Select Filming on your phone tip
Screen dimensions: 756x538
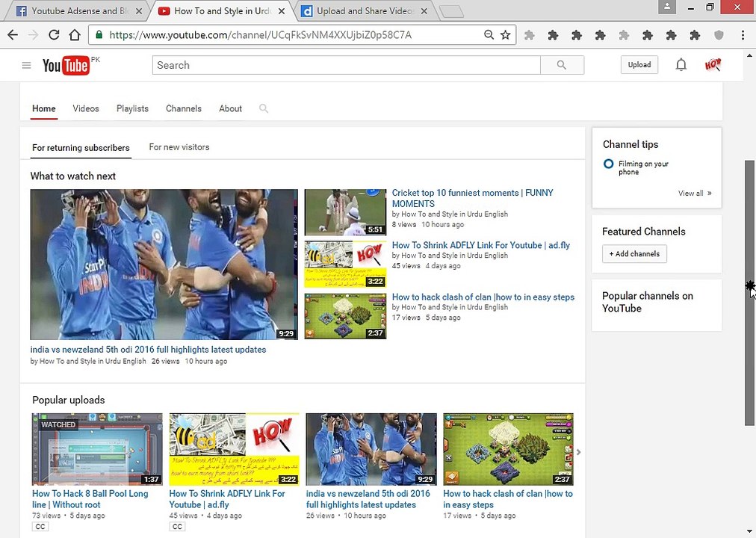coord(643,168)
